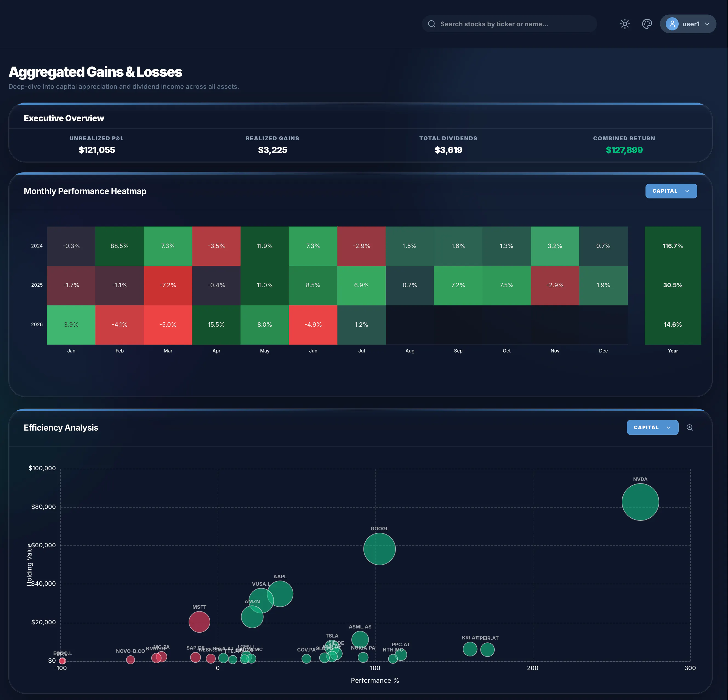Click the GOOGL bubble
This screenshot has width=728, height=700.
click(x=379, y=549)
